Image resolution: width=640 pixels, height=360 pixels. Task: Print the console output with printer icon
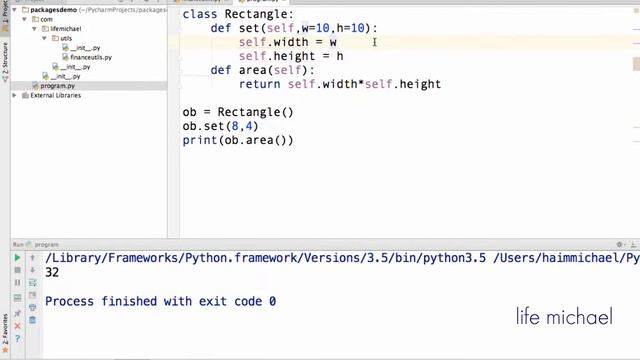[x=33, y=307]
